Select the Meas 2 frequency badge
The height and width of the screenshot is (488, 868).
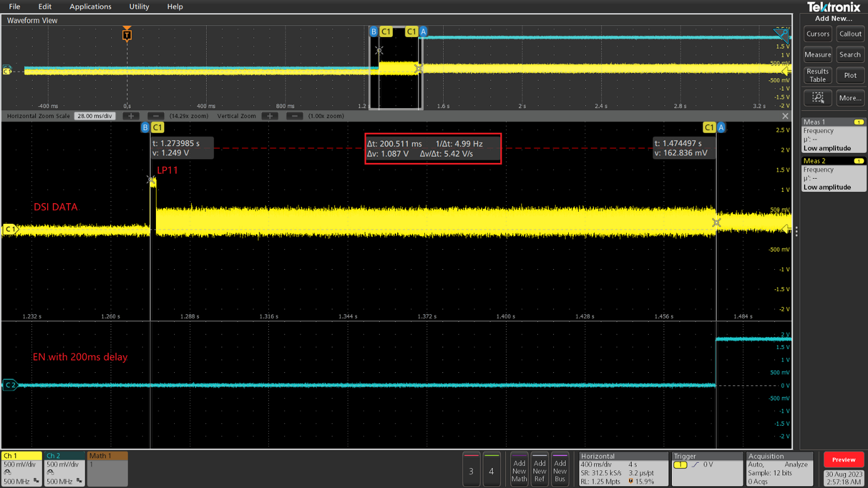tap(833, 174)
